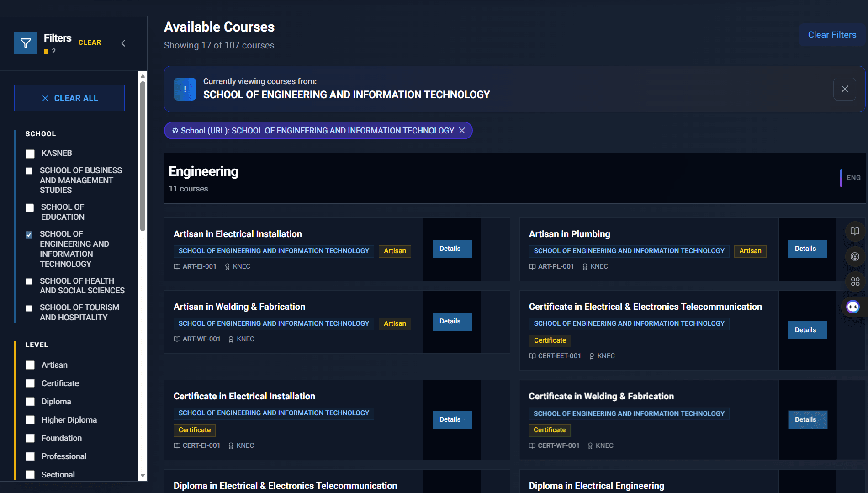The width and height of the screenshot is (868, 493).
Task: Click the Engineering section header
Action: (x=204, y=172)
